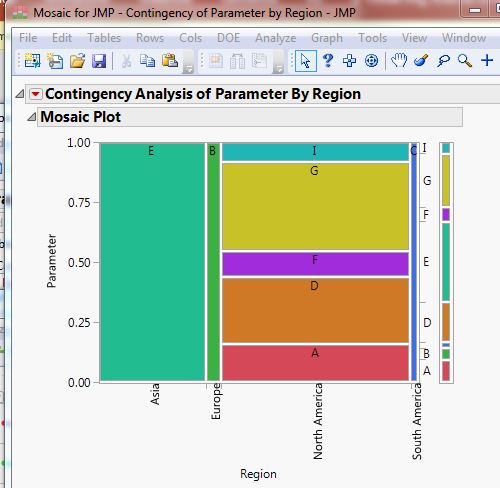The height and width of the screenshot is (488, 500).
Task: Select the Brush tool
Action: [421, 61]
